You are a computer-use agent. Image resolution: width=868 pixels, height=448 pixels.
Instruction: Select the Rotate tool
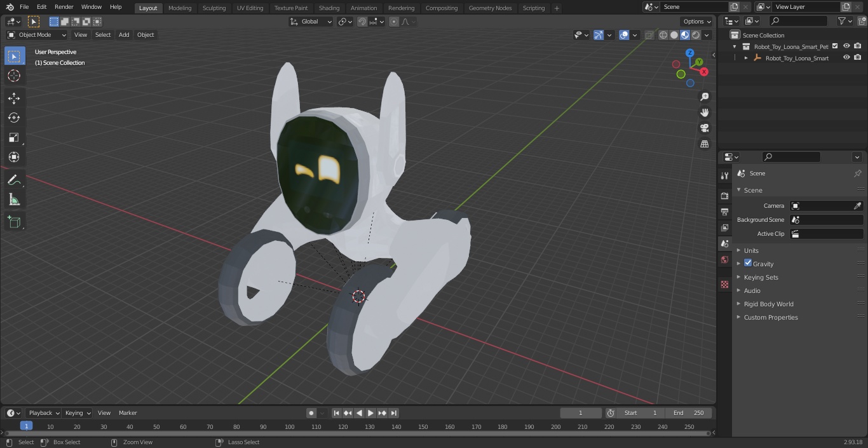[x=14, y=118]
